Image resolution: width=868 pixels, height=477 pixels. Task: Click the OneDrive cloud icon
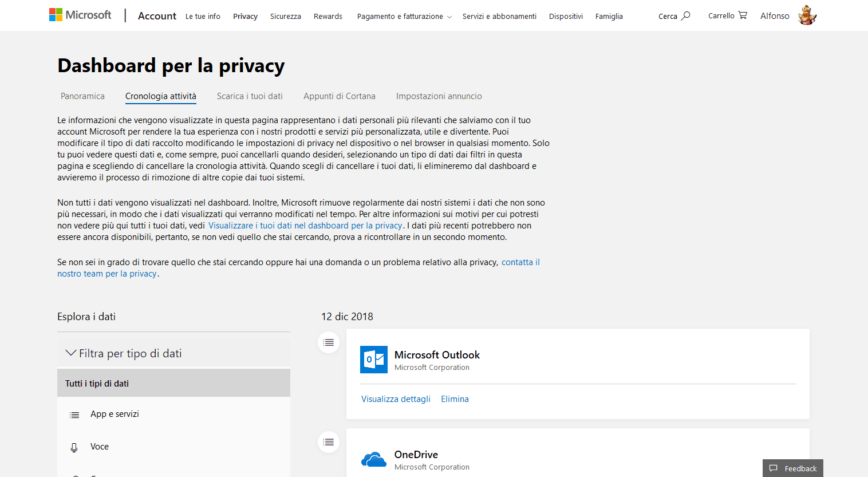pyautogui.click(x=373, y=459)
